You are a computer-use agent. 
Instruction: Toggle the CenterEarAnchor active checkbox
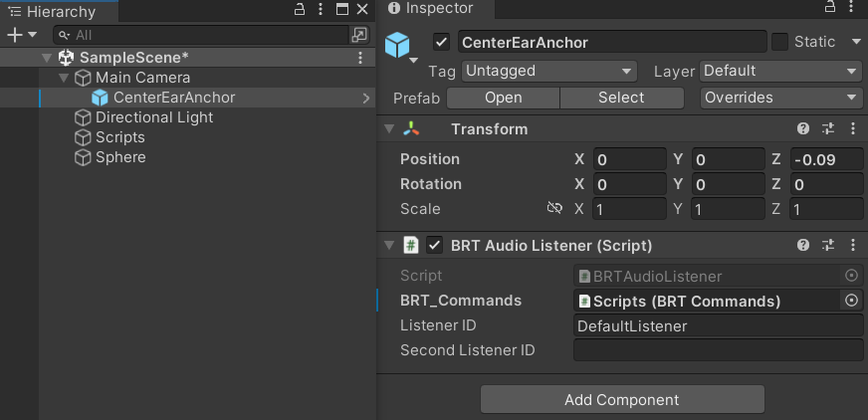[441, 42]
